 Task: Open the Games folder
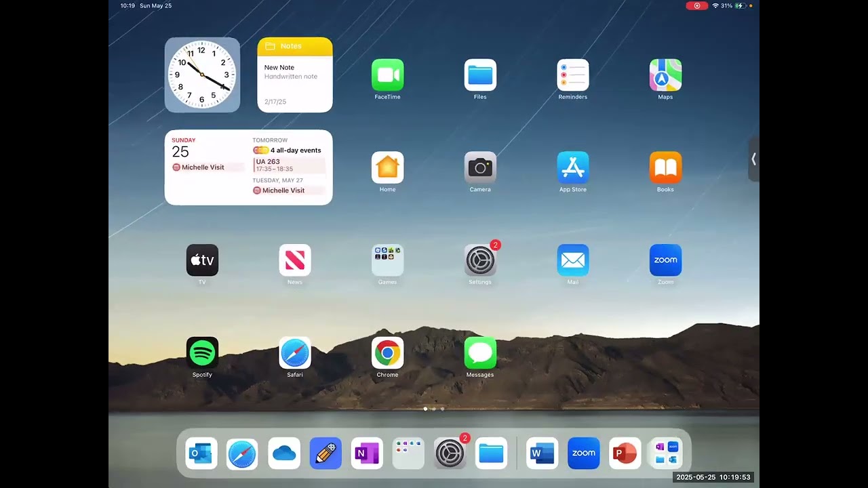point(387,260)
